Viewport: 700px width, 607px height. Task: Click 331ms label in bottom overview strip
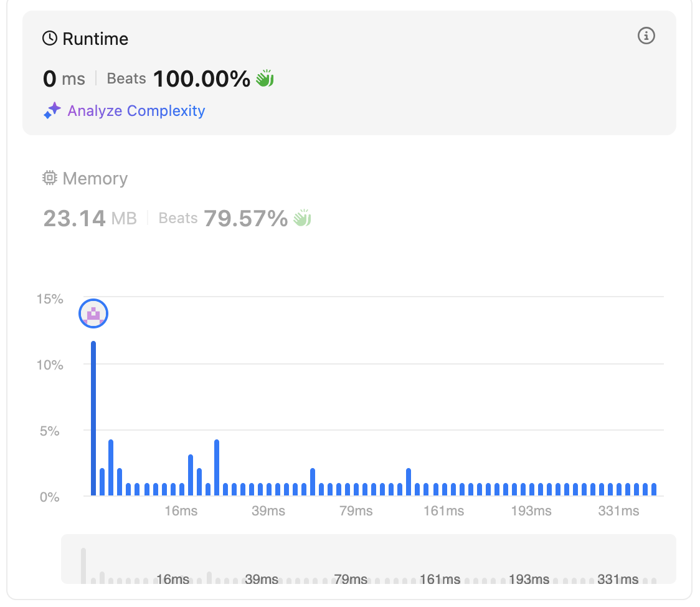(x=618, y=579)
